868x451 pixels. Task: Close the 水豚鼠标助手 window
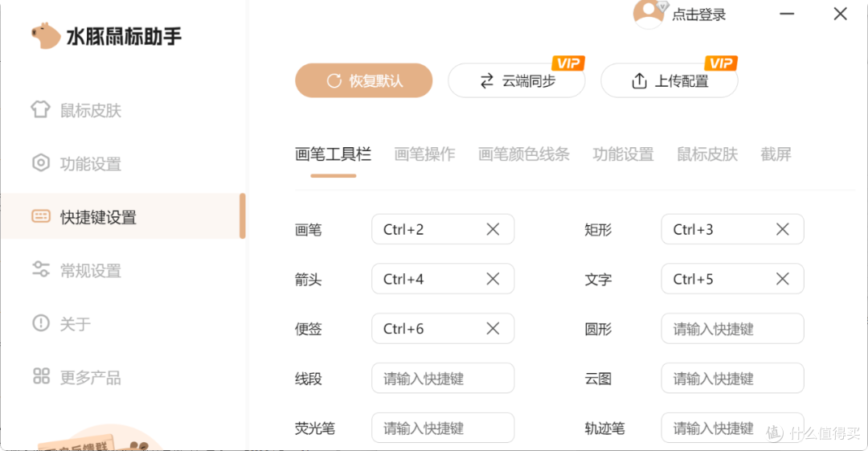tap(841, 14)
